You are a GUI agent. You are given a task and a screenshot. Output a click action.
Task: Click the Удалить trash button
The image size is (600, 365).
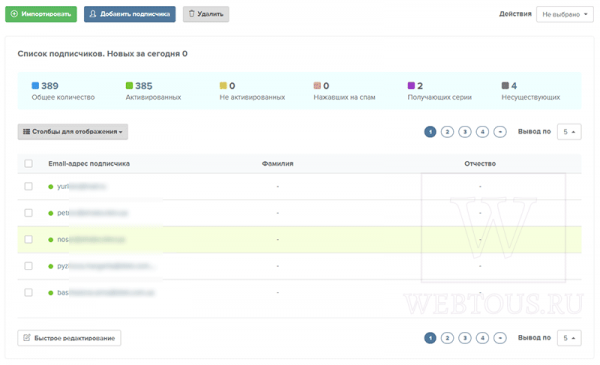[x=206, y=14]
